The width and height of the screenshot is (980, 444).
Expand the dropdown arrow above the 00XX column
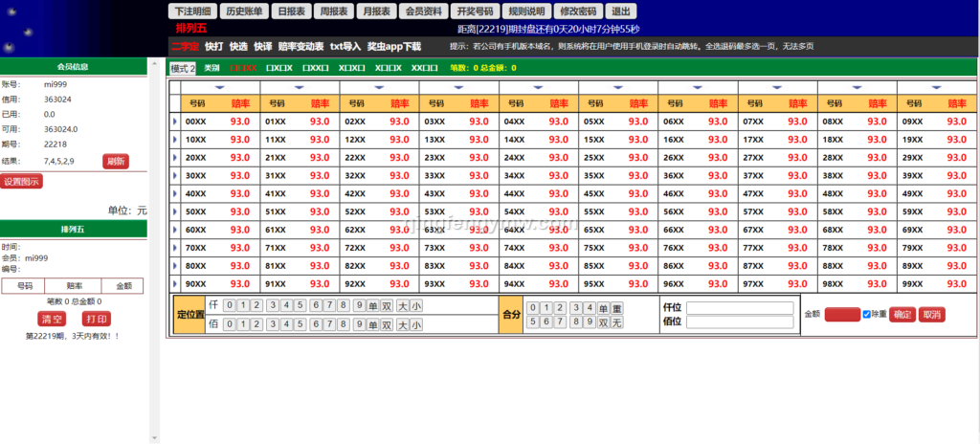219,88
